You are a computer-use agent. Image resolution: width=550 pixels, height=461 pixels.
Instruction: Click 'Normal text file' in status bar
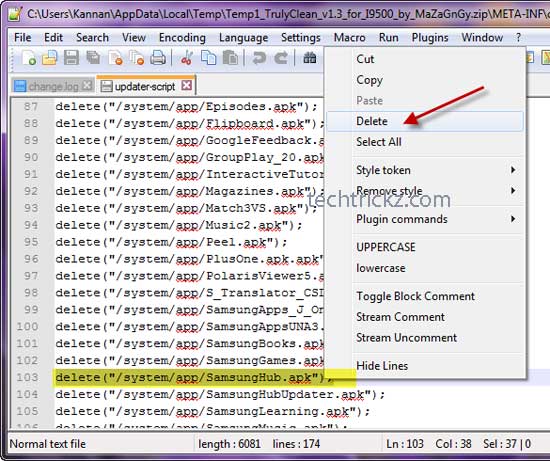[48, 444]
